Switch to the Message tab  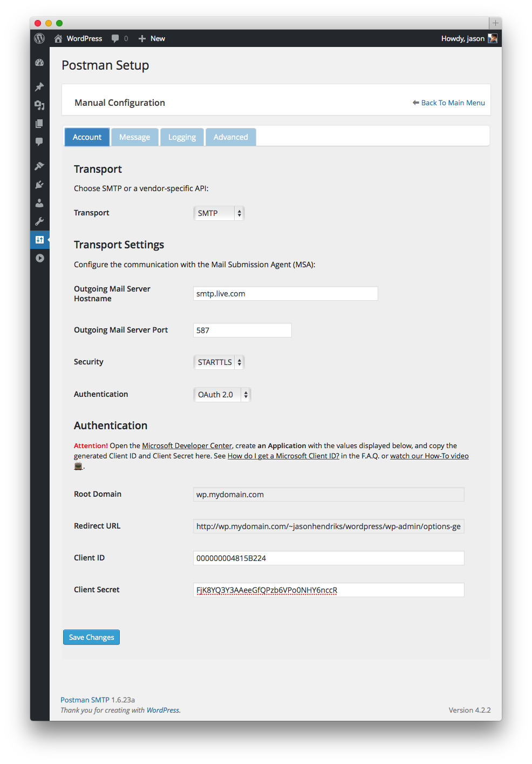click(x=135, y=137)
